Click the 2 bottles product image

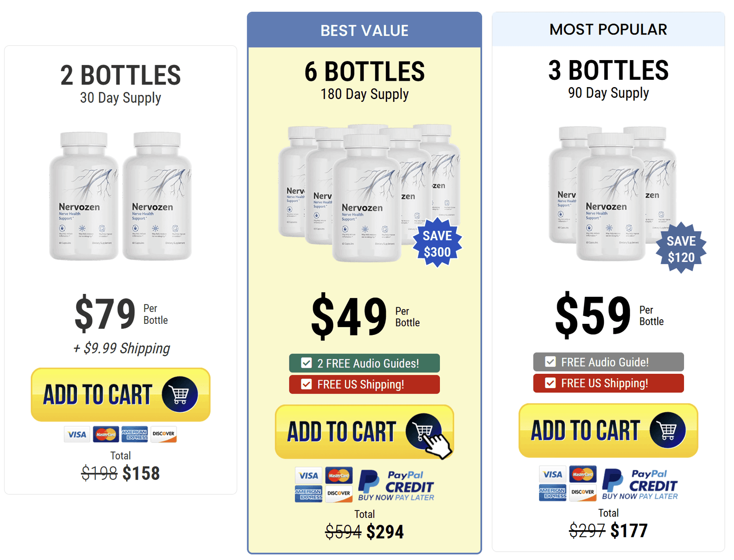point(121,196)
